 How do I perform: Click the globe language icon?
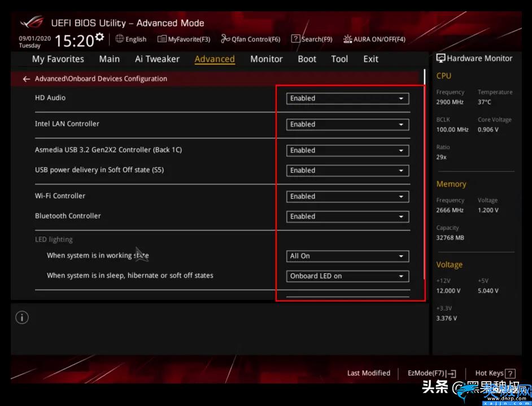(119, 38)
